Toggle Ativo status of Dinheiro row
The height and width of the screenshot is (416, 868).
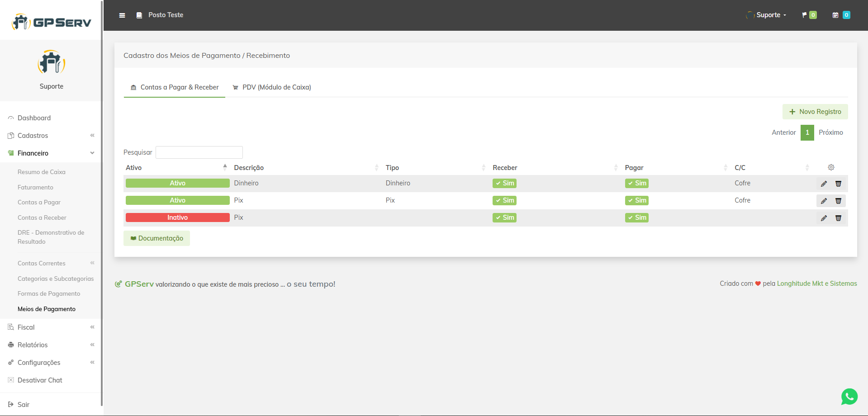pyautogui.click(x=177, y=183)
